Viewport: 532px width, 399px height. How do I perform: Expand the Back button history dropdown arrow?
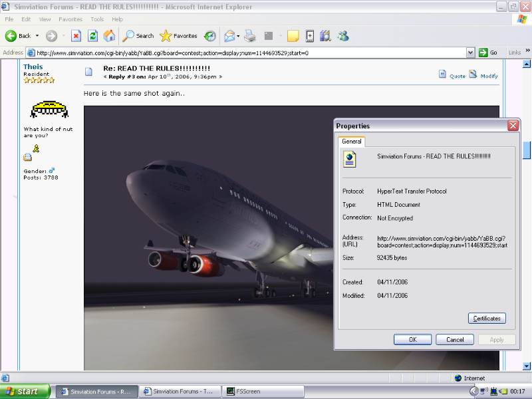tap(37, 36)
